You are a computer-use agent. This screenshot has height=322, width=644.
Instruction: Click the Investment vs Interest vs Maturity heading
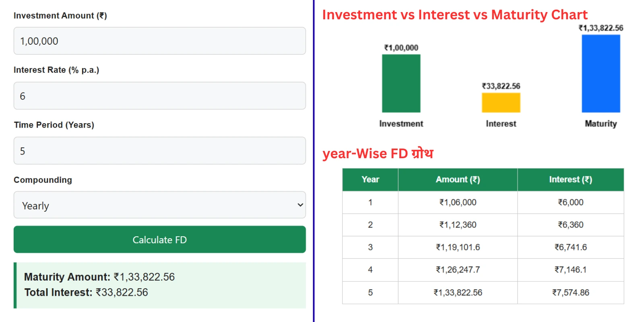(455, 15)
